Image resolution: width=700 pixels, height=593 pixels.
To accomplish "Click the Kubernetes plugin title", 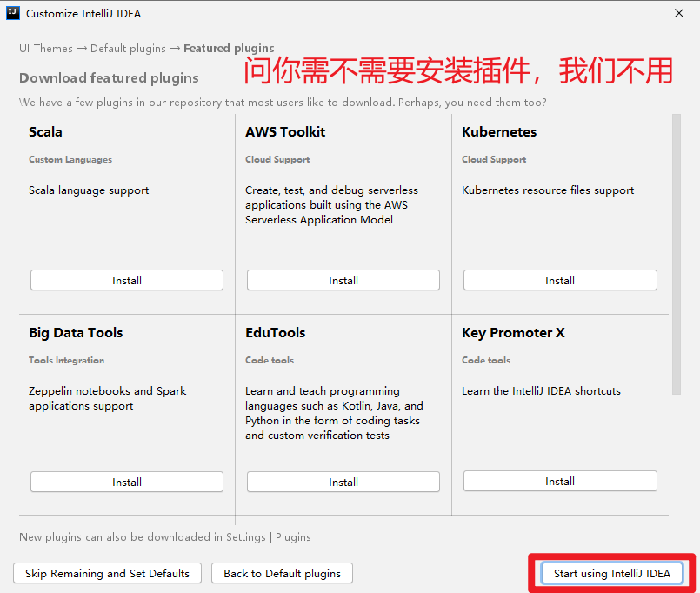I will 499,131.
